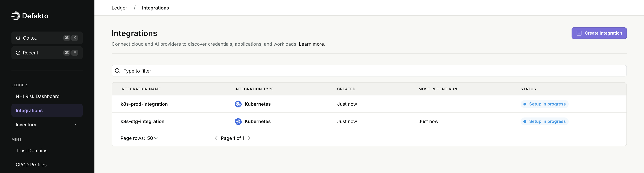Click the Defakto brand name

point(35,16)
